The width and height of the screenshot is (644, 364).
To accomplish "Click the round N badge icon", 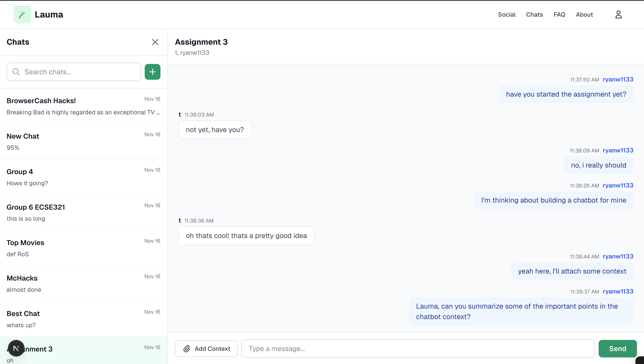I will [x=16, y=348].
